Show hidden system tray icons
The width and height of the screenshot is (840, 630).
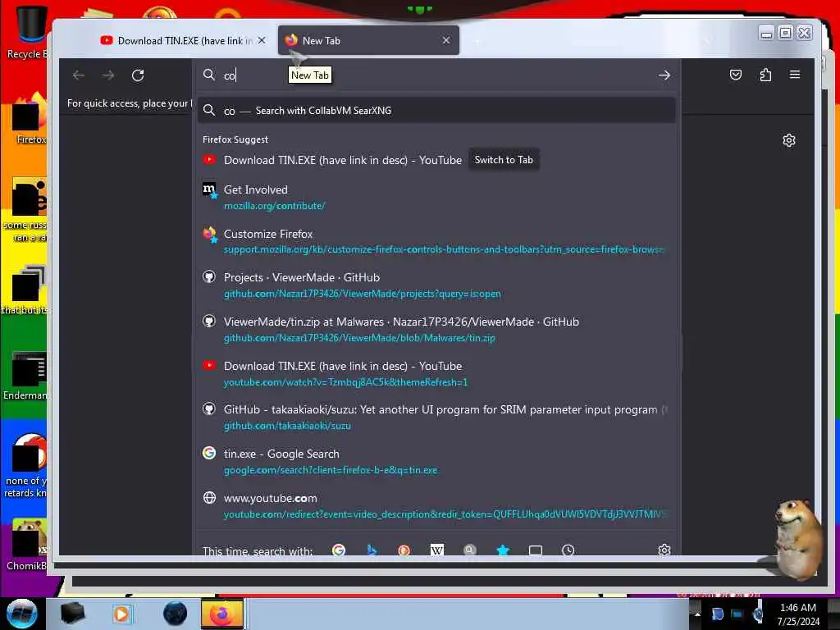[x=697, y=614]
